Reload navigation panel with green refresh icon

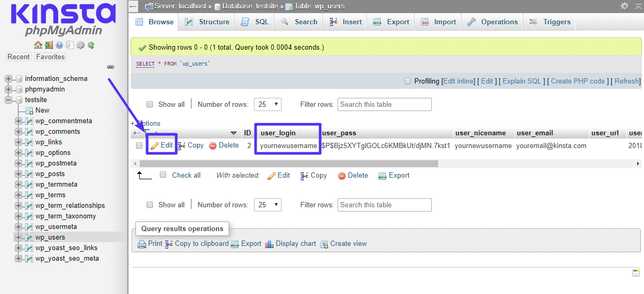91,45
